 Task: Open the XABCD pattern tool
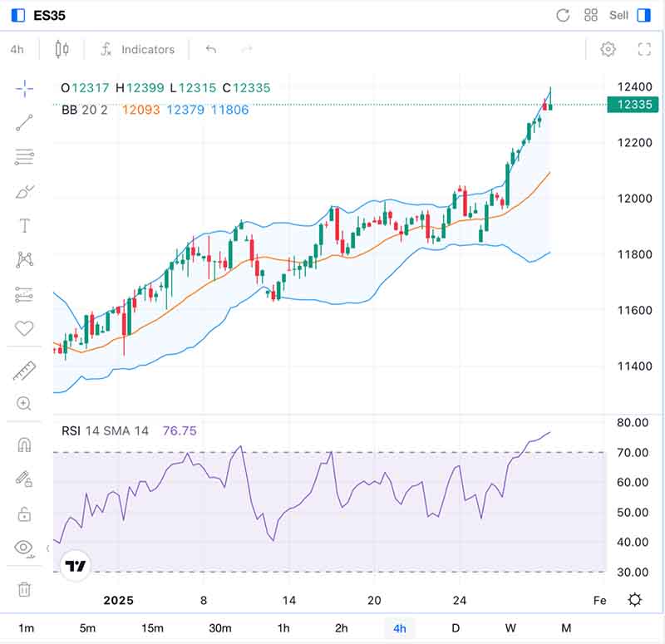click(x=25, y=259)
